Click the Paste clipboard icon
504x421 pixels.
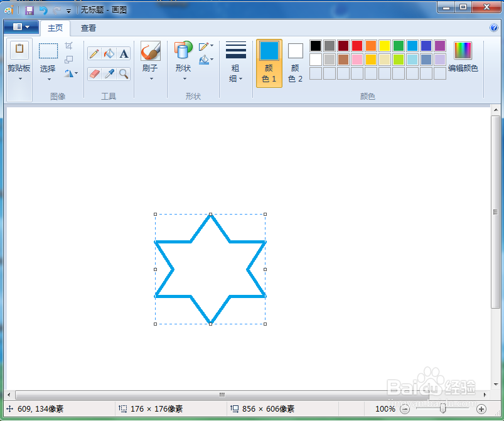pyautogui.click(x=19, y=49)
